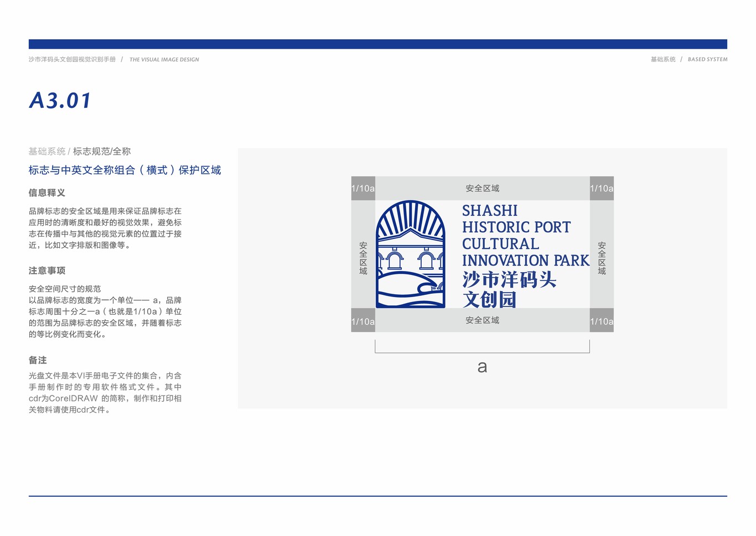
Task: Click the width dimension bracket above letter a
Action: (482, 347)
